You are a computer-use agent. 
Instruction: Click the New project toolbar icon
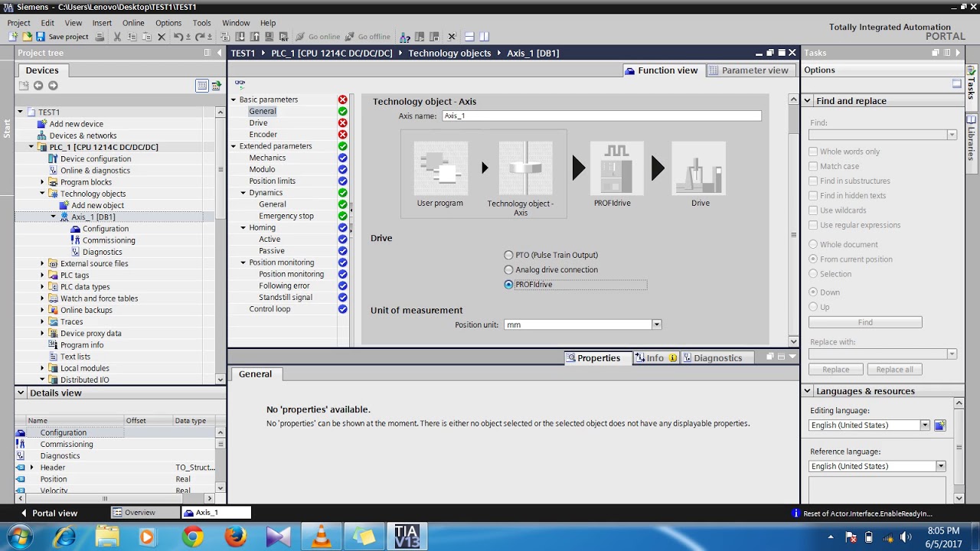(x=13, y=37)
